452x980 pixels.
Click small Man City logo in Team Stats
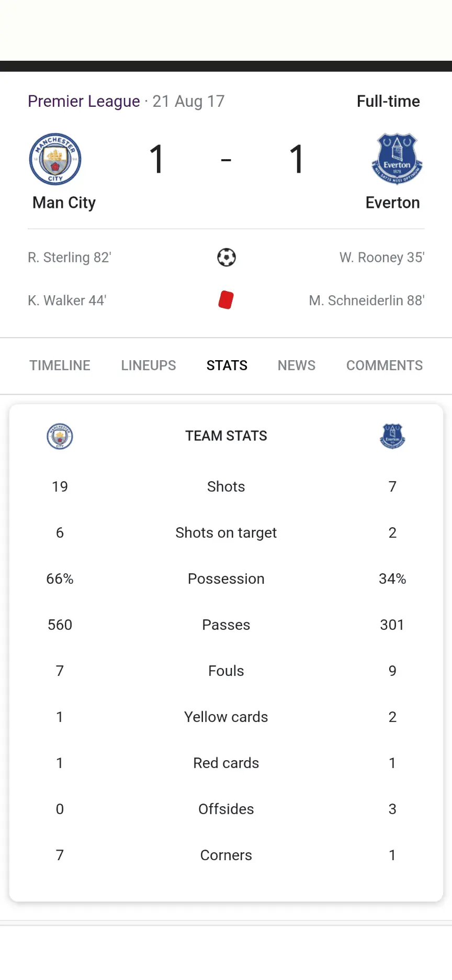coord(60,436)
